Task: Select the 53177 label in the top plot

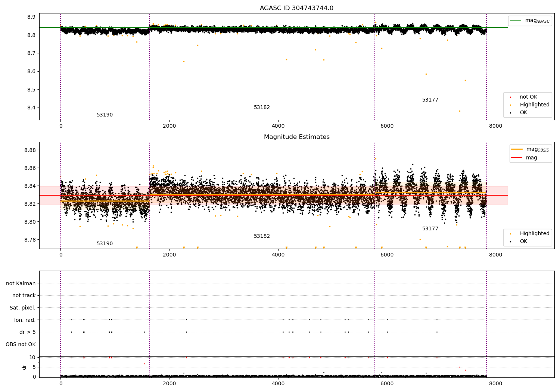Action: pos(430,100)
